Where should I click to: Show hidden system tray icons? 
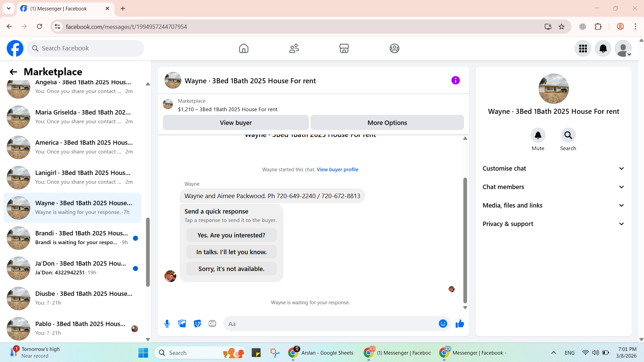pos(554,353)
